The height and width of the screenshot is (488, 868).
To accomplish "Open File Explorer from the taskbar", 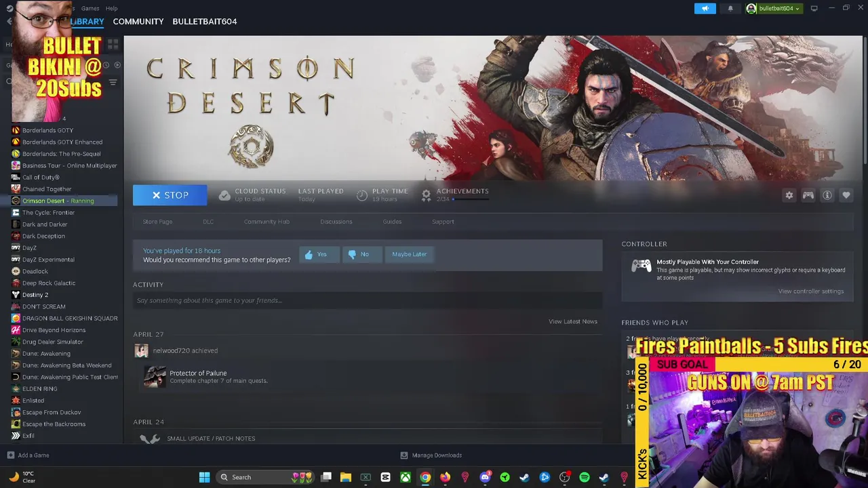I will pyautogui.click(x=345, y=477).
